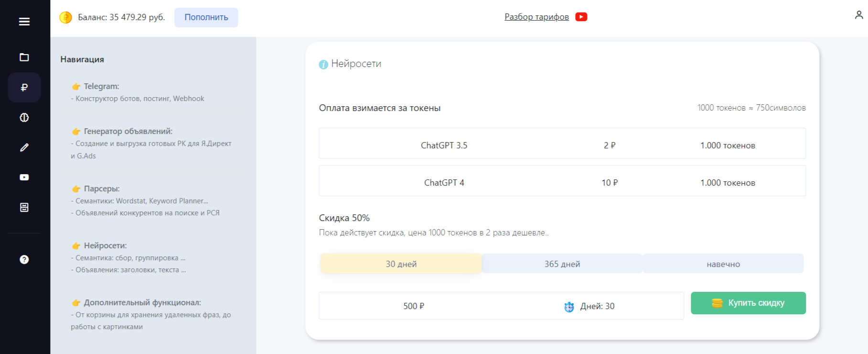Click the Купить скидку button

tap(748, 303)
